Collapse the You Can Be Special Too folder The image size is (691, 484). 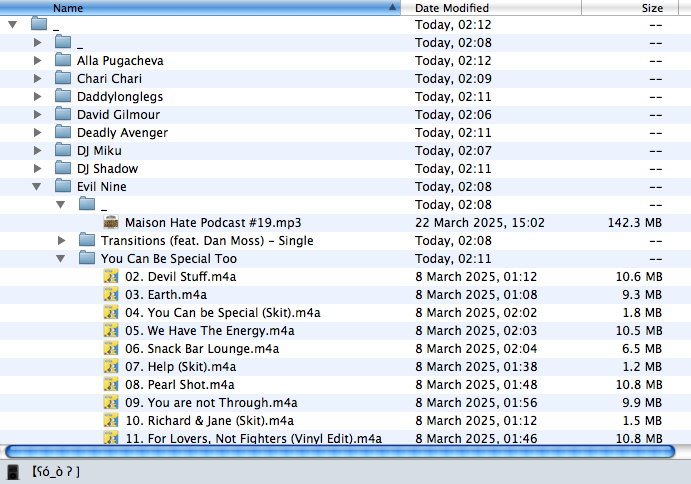click(61, 259)
